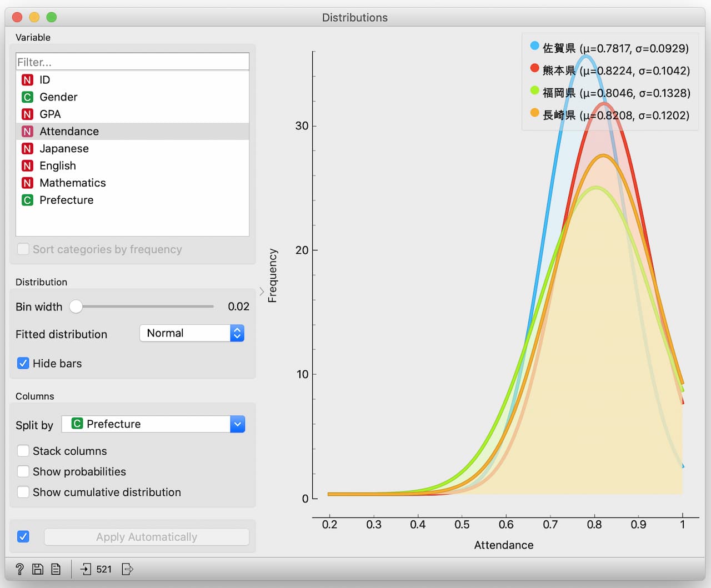Uncheck the Hide bars checkbox
Image resolution: width=711 pixels, height=588 pixels.
coord(23,363)
